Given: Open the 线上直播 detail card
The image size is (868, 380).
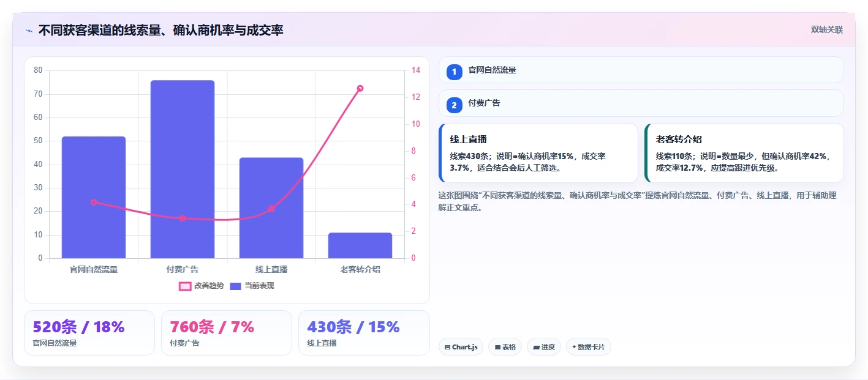Looking at the screenshot, I should (x=538, y=153).
